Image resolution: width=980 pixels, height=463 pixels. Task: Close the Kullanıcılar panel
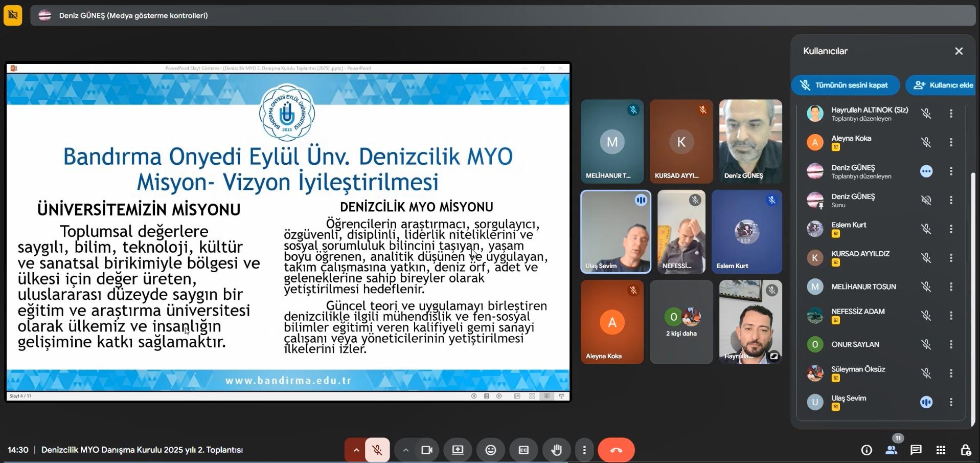[x=959, y=51]
